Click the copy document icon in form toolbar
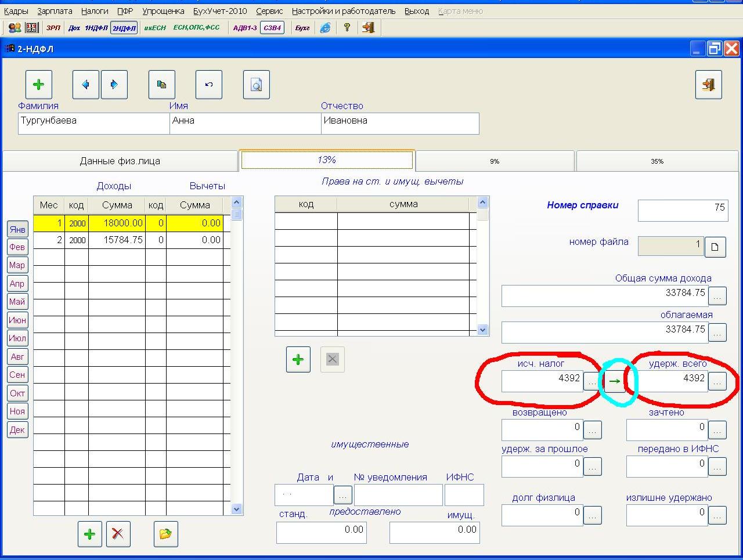 pos(162,85)
